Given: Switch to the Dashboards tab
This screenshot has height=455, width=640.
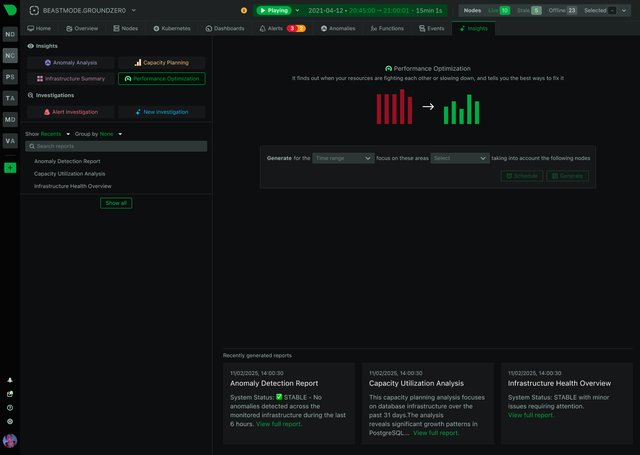Looking at the screenshot, I should (x=225, y=29).
